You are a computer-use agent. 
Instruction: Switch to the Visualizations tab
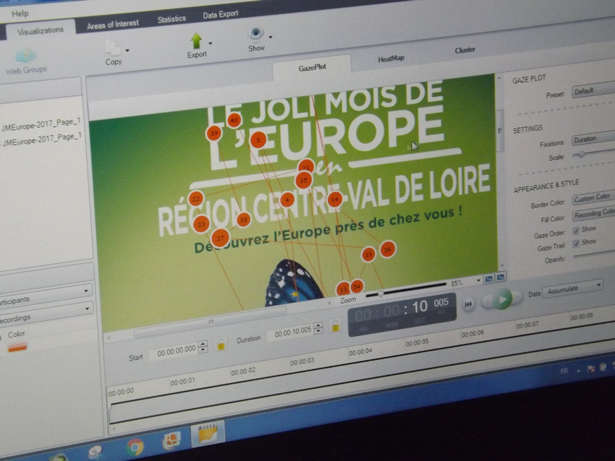40,31
